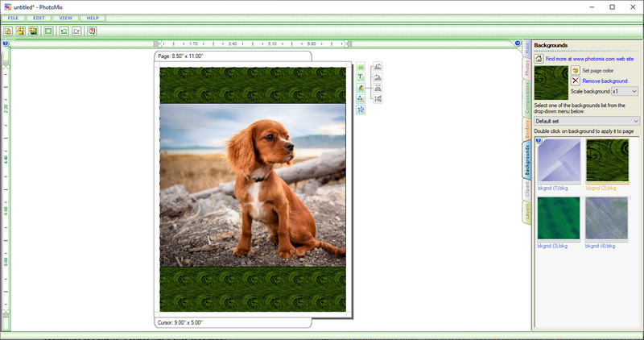Viewport: 644px width, 340px height.
Task: Switch to the Borders side tab
Action: coord(527,129)
